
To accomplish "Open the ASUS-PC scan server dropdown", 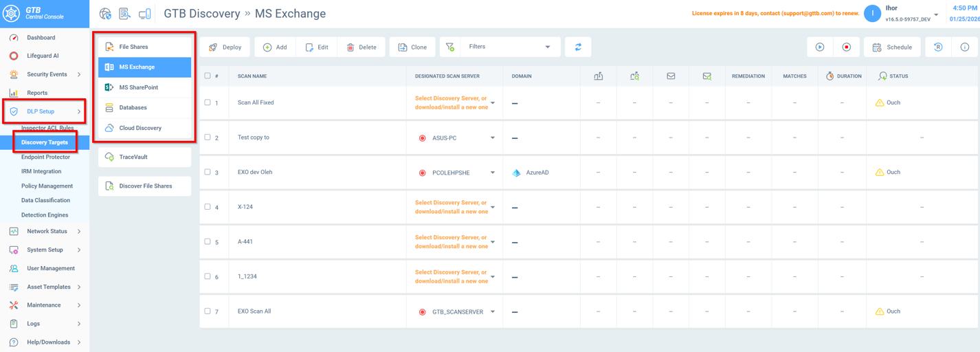I will pyautogui.click(x=493, y=138).
